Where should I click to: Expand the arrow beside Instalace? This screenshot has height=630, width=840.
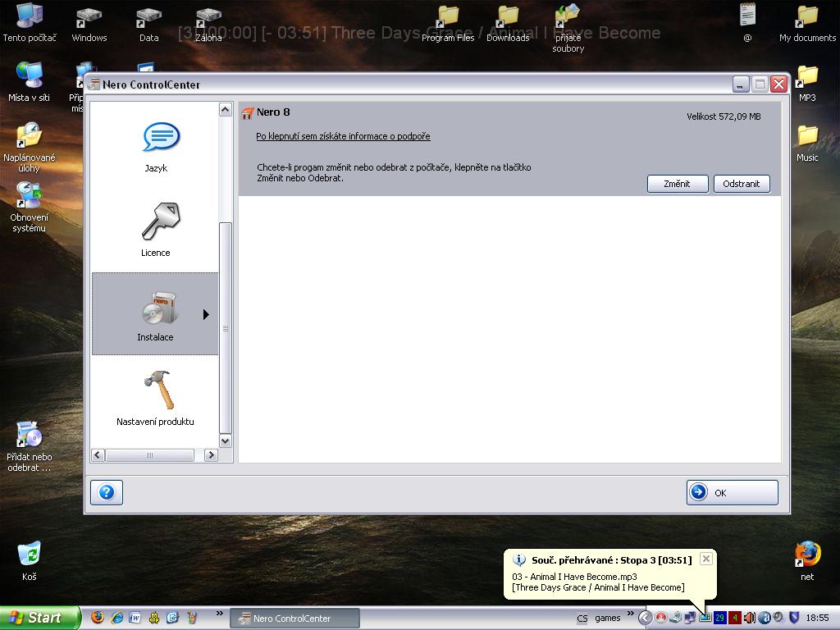click(206, 314)
